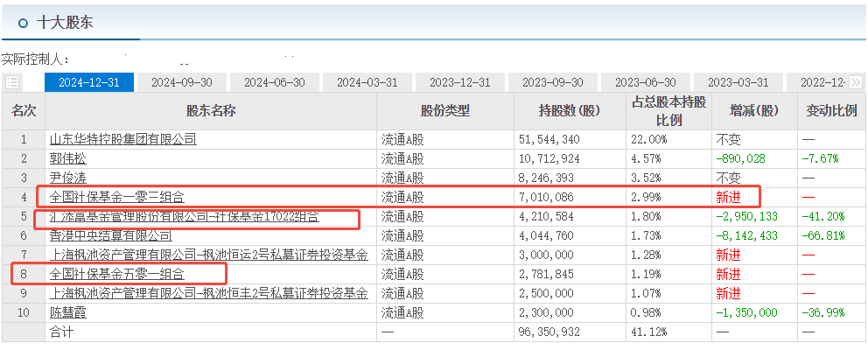Click the 4.57% ownership percentage
The width and height of the screenshot is (868, 350).
[x=646, y=159]
